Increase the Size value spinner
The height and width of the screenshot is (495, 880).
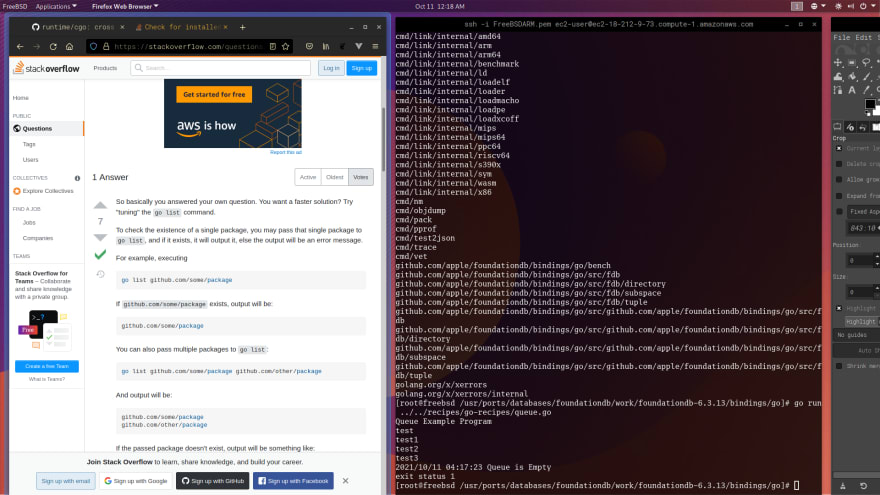click(877, 288)
